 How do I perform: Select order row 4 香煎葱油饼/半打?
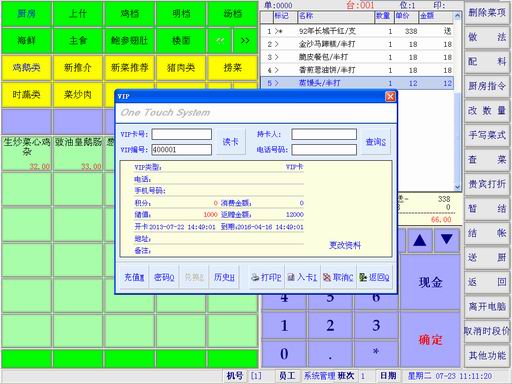[x=357, y=70]
